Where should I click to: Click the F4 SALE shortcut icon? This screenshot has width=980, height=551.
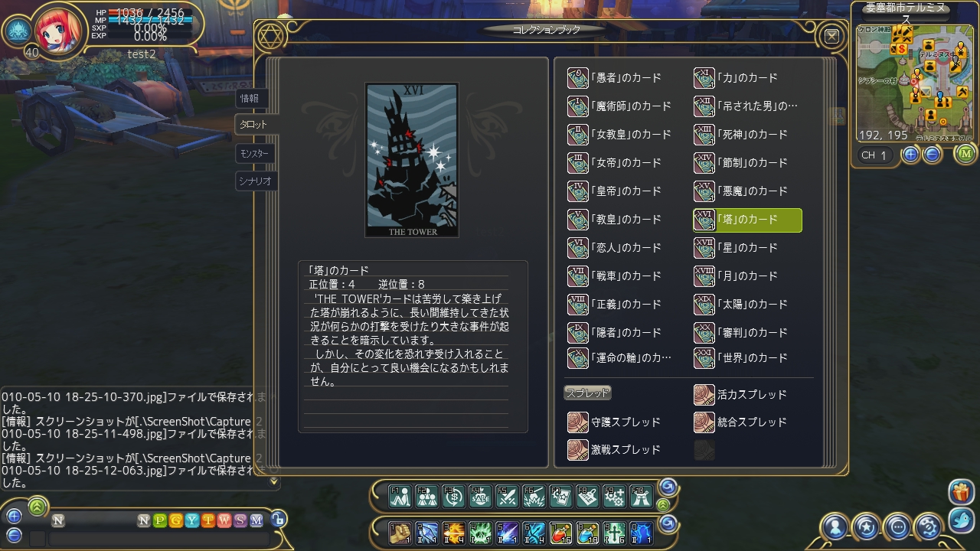(481, 497)
